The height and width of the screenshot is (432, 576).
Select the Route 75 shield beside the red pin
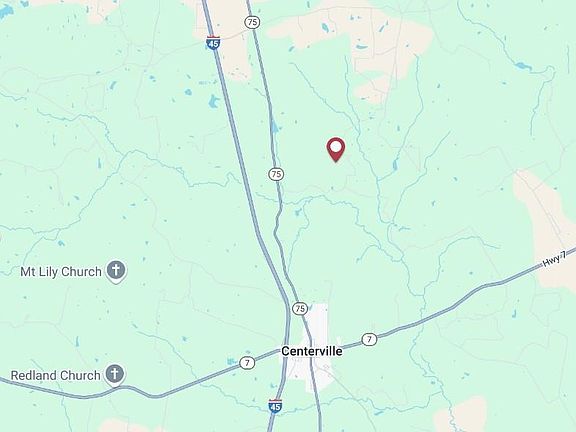pyautogui.click(x=276, y=174)
